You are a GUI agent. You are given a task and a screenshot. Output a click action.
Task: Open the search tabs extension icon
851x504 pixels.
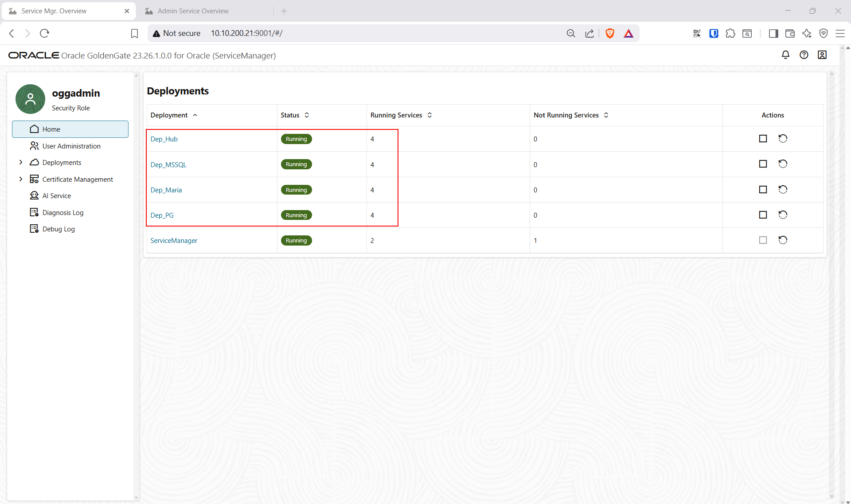point(747,33)
